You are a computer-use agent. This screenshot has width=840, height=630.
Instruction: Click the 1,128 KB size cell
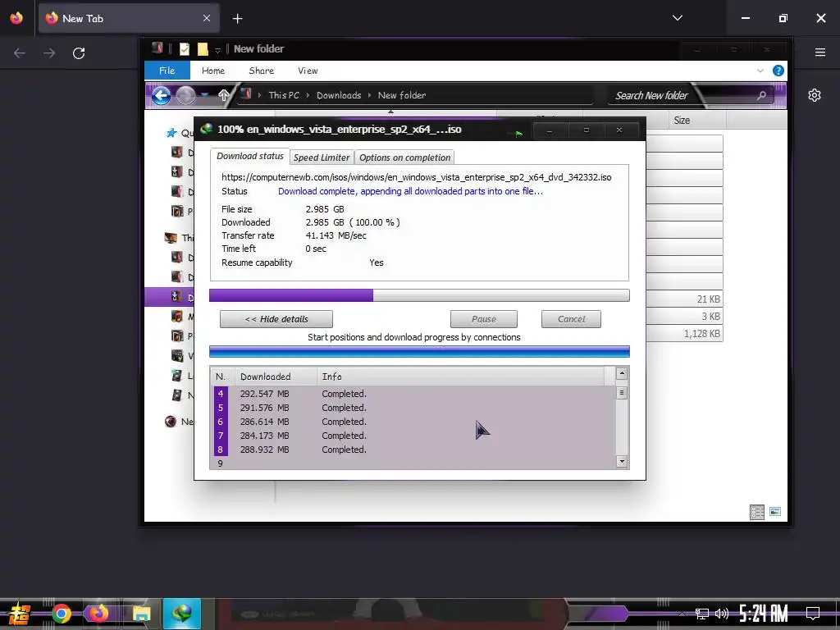(702, 334)
